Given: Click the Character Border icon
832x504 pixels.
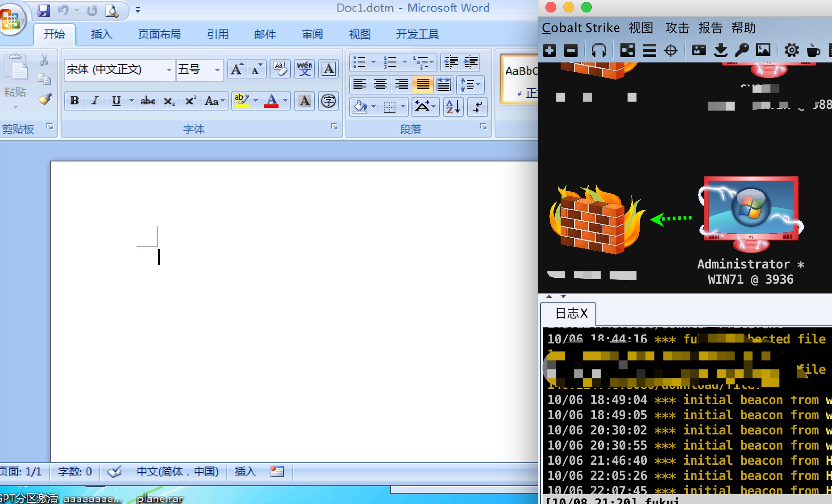Looking at the screenshot, I should 329,69.
